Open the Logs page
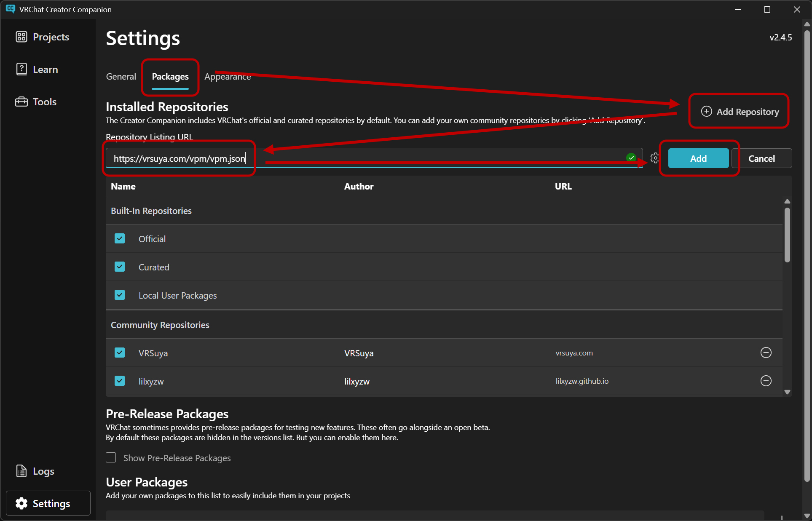Viewport: 812px width, 521px height. [x=35, y=471]
